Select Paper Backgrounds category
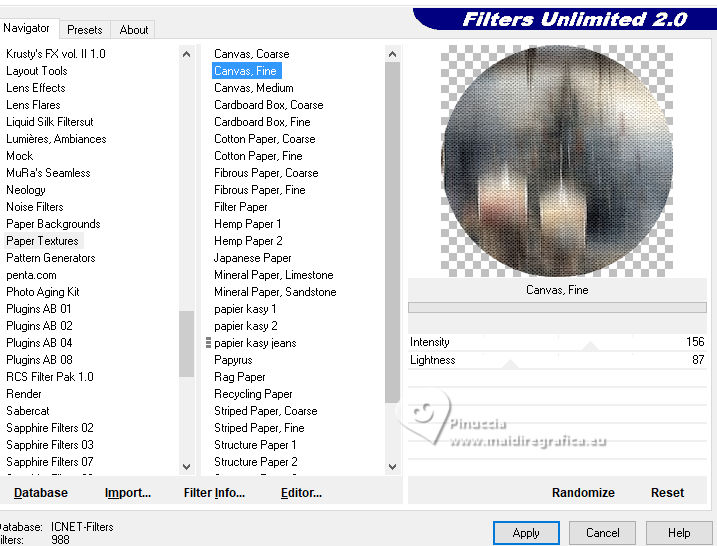Viewport: 717px width, 546px height. [x=53, y=224]
